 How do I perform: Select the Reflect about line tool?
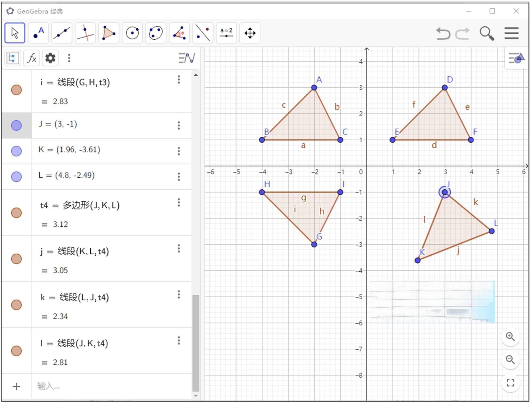tap(203, 33)
